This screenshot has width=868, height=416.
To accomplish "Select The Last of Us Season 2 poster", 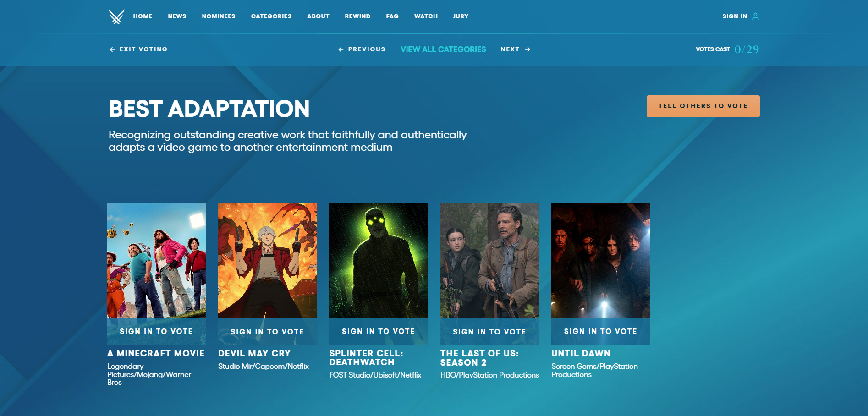I will (x=489, y=260).
